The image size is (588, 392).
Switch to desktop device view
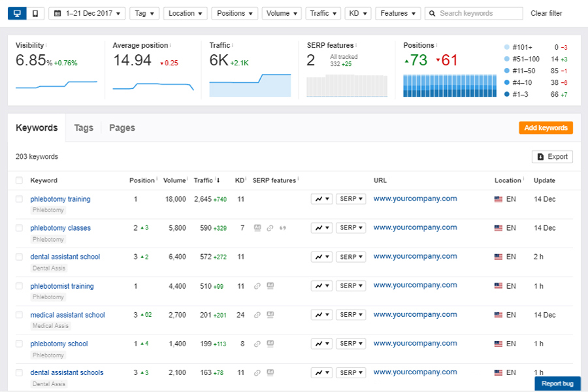pos(17,13)
